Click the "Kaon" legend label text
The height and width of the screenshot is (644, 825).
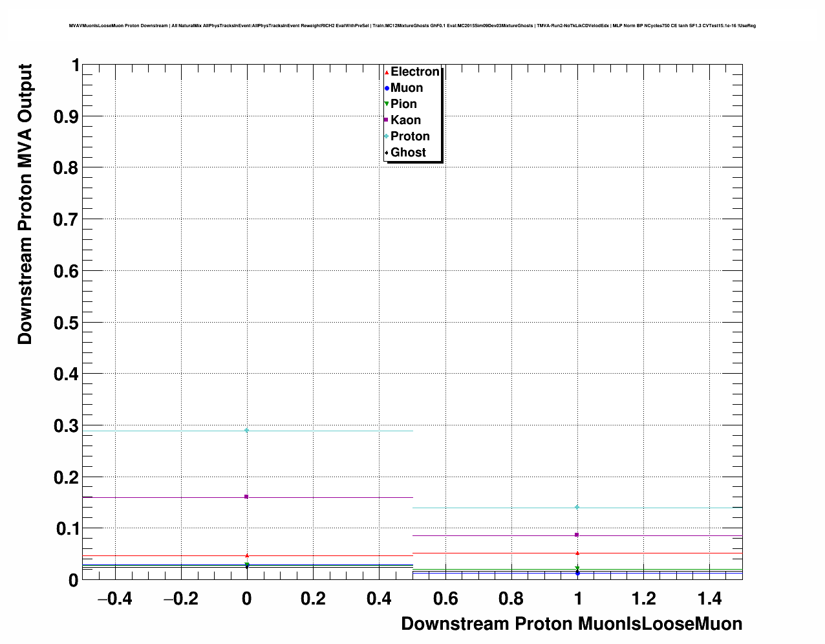click(405, 120)
